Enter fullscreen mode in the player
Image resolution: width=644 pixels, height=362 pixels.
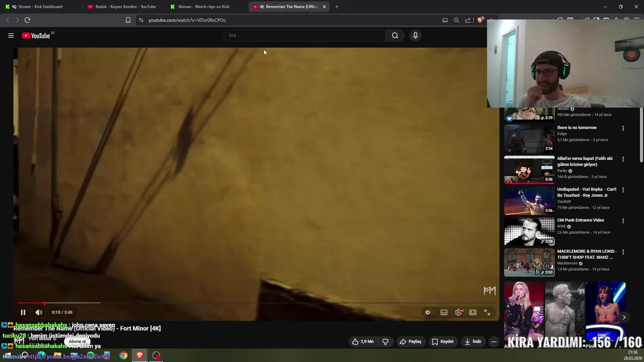pos(487,312)
